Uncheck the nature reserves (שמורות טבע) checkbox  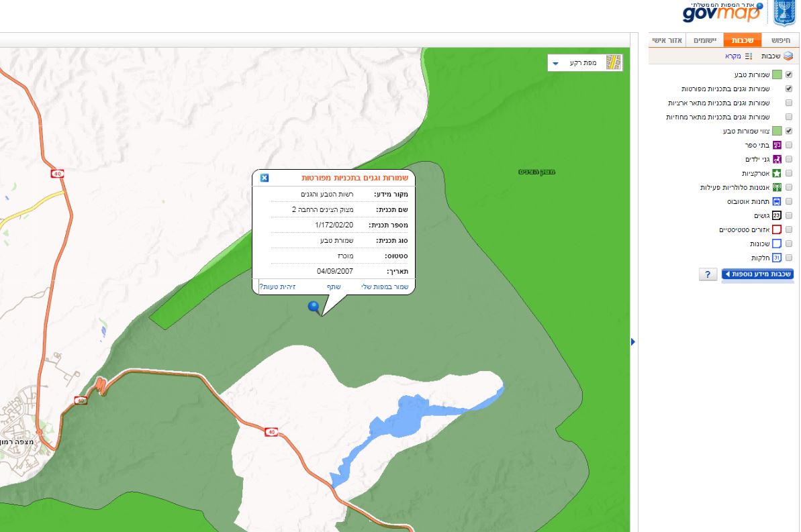click(x=789, y=74)
